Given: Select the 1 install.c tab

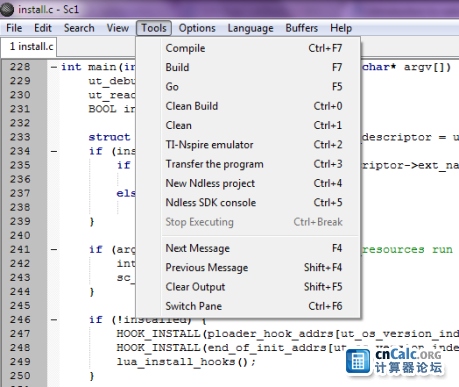Looking at the screenshot, I should pyautogui.click(x=29, y=47).
